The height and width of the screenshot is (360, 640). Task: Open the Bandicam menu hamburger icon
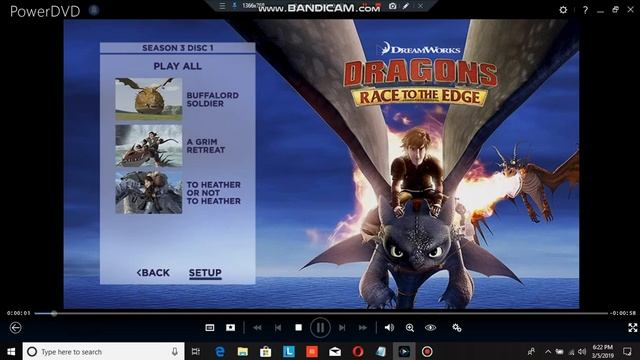coord(222,6)
